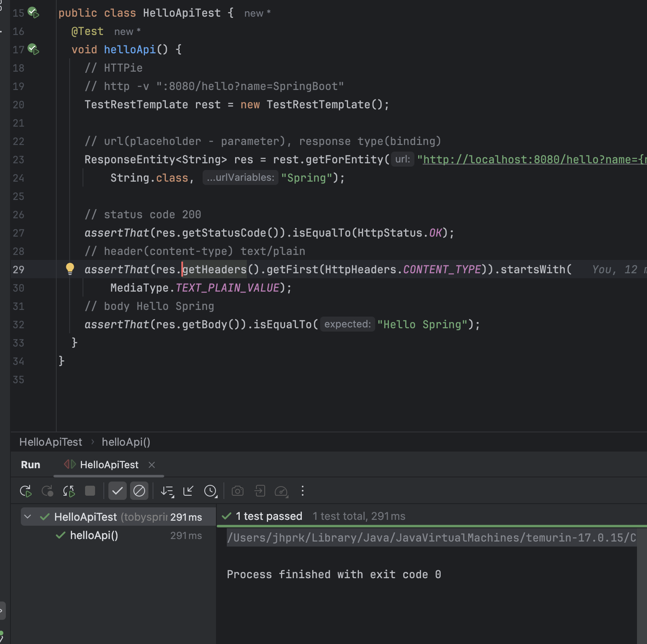Select the helloApi() test result row
The image size is (647, 644).
click(118, 535)
